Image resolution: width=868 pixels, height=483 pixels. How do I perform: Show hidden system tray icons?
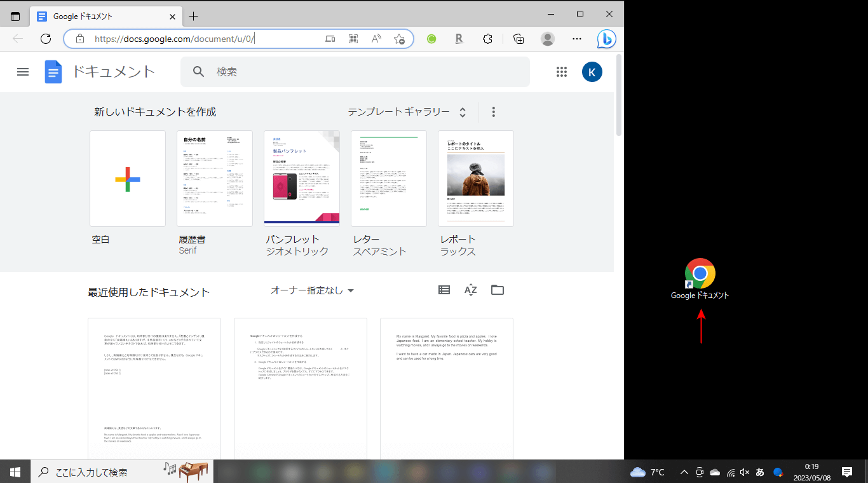tap(684, 472)
